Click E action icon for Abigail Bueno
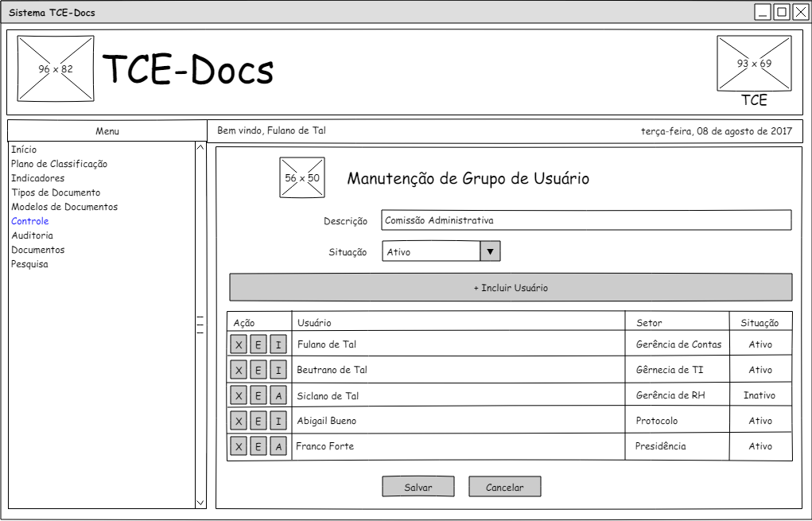The width and height of the screenshot is (812, 521). [x=258, y=421]
